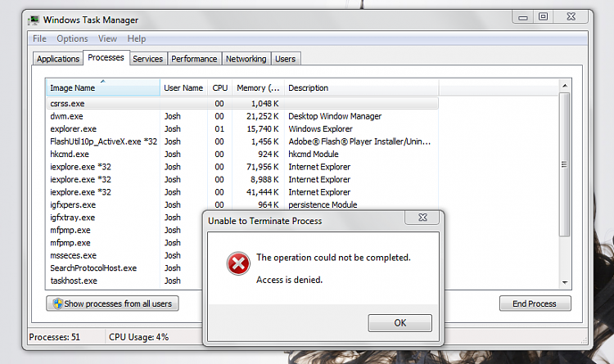This screenshot has width=614, height=364.
Task: Switch to the Services tab
Action: 147,59
